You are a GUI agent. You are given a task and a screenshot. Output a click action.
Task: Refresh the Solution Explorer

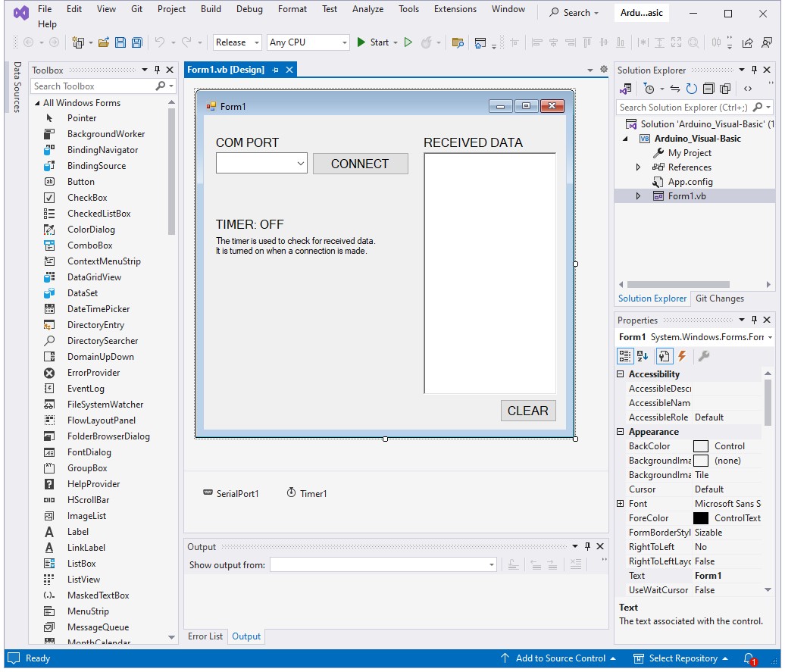point(691,89)
